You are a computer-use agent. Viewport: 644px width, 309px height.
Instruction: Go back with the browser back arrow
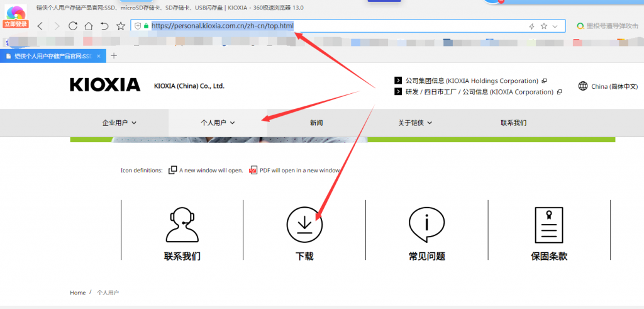(x=40, y=26)
